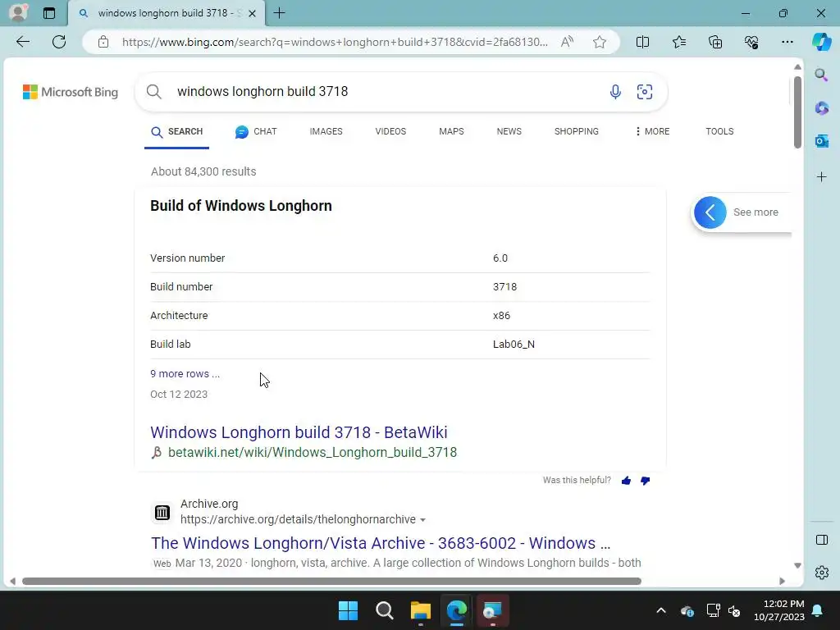Image resolution: width=840 pixels, height=630 pixels.
Task: Open File Explorer from taskbar
Action: [421, 610]
